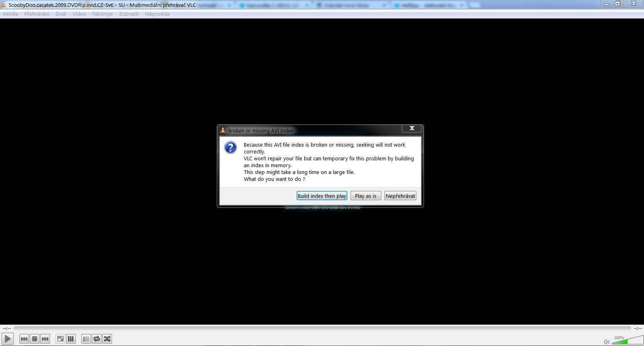Screen dimensions: 644x346
Task: Click the Next track button
Action: (45, 339)
